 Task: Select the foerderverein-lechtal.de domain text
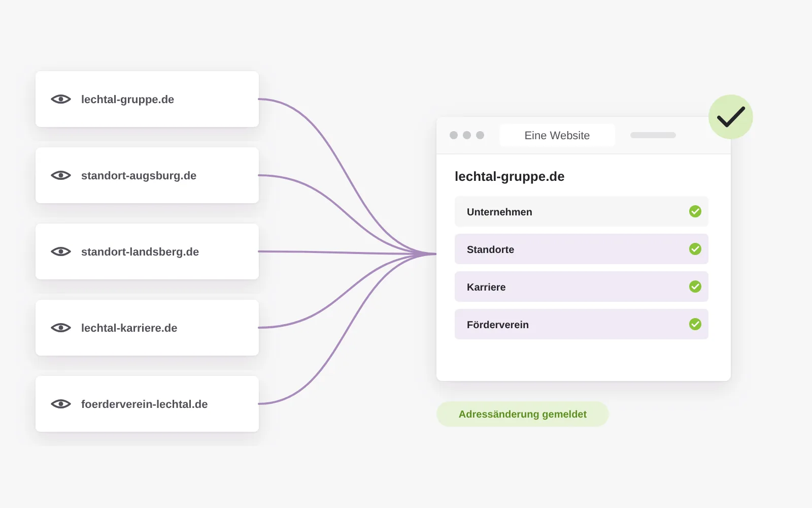[144, 404]
